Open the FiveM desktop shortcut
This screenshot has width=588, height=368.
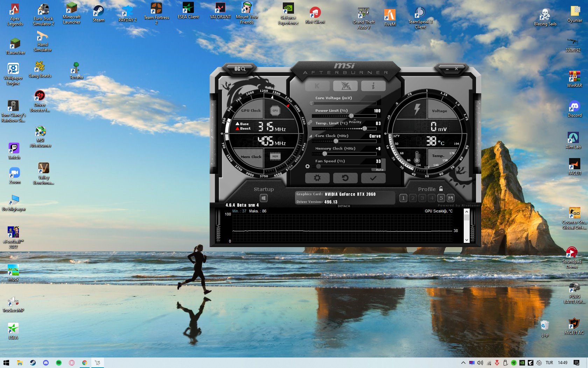(390, 18)
